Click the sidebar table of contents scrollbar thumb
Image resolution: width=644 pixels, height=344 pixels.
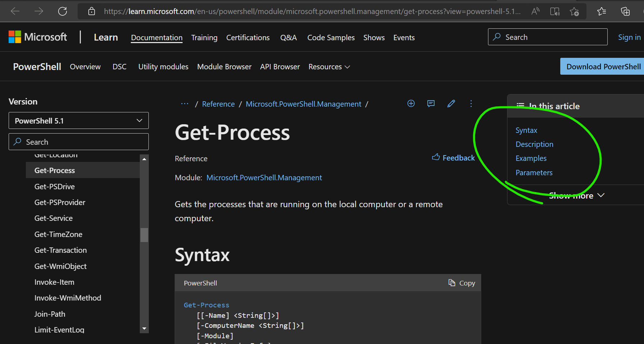point(144,235)
